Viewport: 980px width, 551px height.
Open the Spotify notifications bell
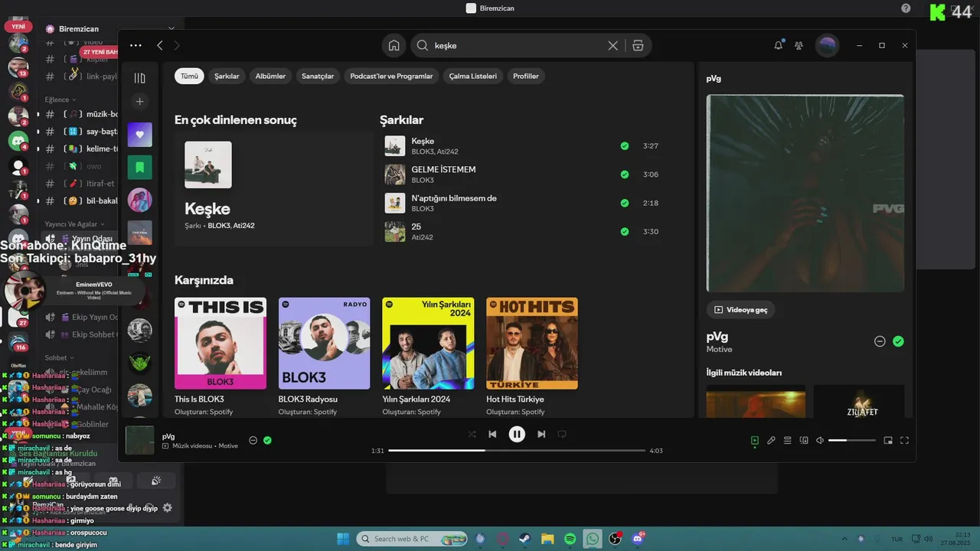coord(779,46)
